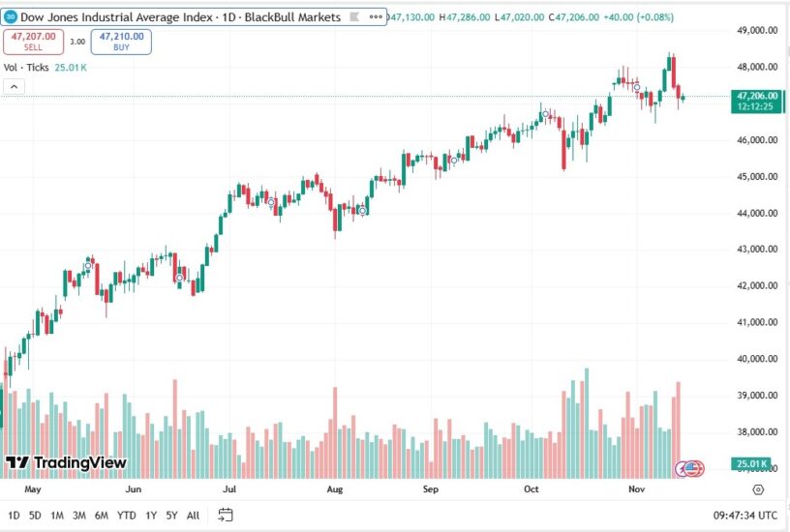The image size is (790, 532).
Task: Click the TradingView logo
Action: click(x=66, y=462)
